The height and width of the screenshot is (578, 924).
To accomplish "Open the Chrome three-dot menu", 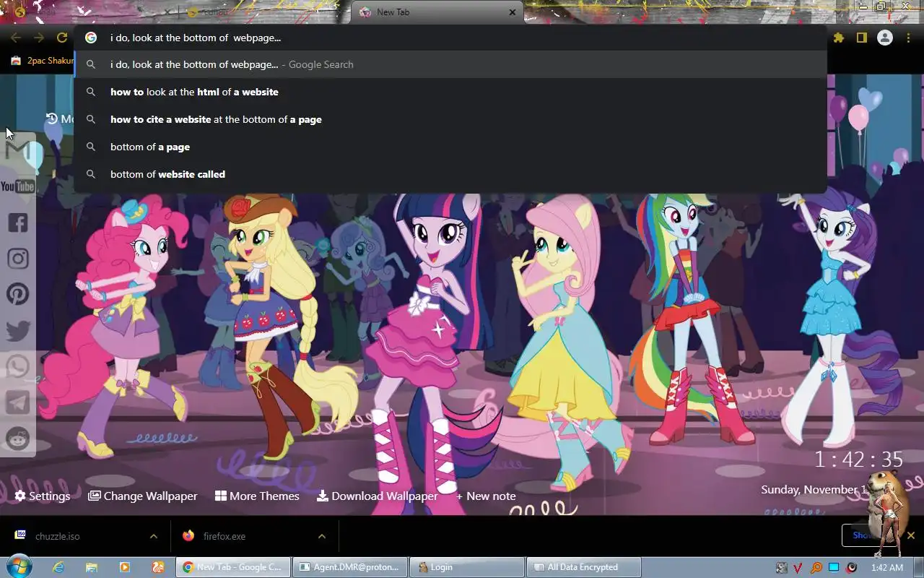I will (907, 38).
